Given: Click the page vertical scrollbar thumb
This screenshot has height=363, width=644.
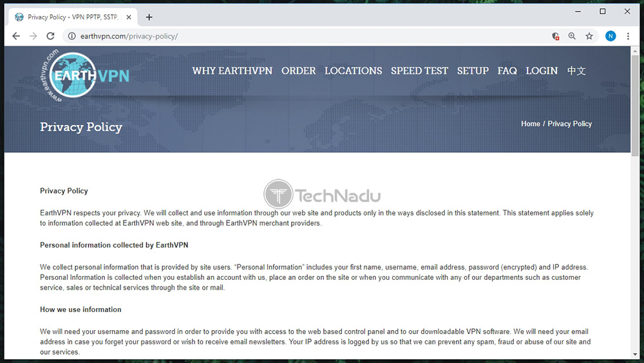Looking at the screenshot, I should click(635, 105).
